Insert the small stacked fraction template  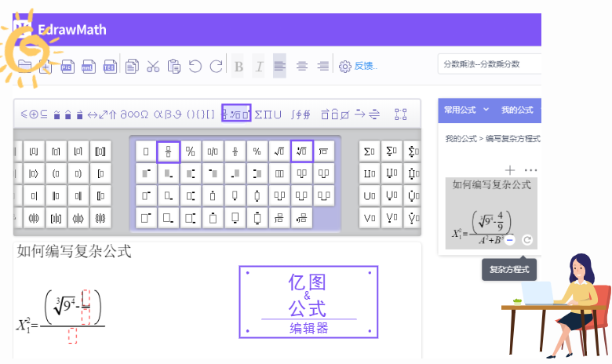(x=235, y=151)
